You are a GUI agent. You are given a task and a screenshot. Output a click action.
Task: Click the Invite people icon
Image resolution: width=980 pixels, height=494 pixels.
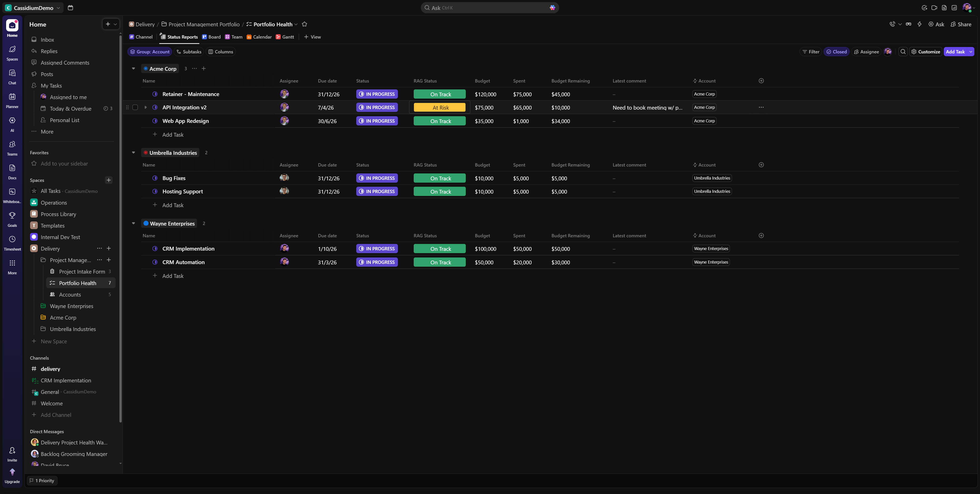coord(12,454)
